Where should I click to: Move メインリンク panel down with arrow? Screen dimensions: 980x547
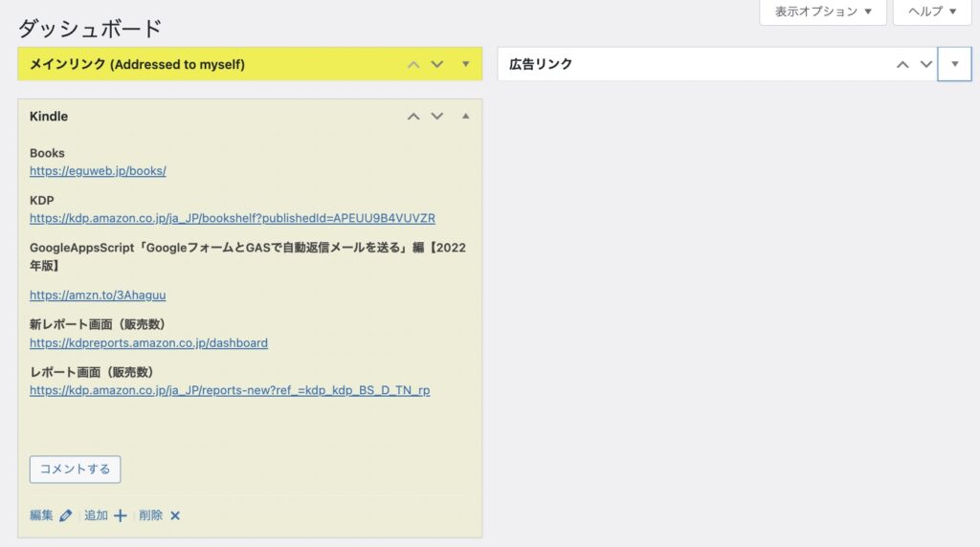437,64
